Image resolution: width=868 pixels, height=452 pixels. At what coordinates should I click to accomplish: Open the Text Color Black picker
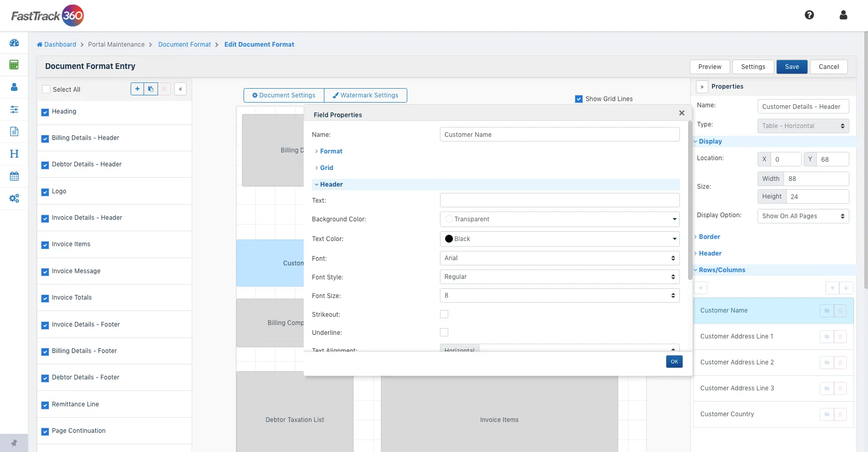(x=560, y=239)
